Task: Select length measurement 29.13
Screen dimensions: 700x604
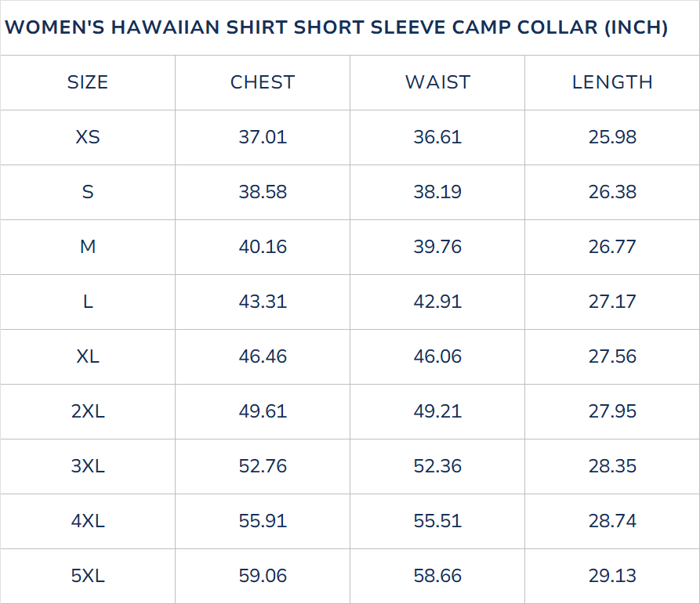Action: point(612,576)
